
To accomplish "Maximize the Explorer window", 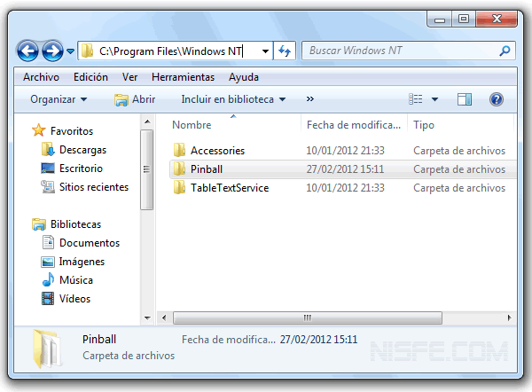I will (x=464, y=19).
